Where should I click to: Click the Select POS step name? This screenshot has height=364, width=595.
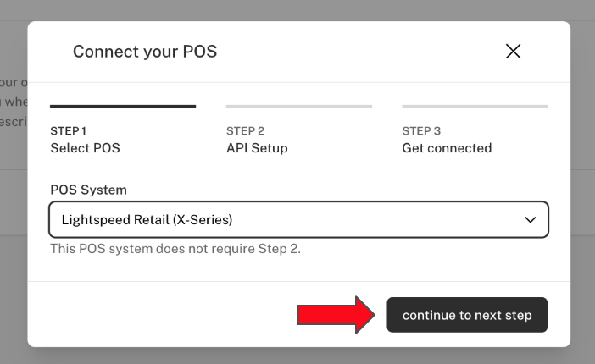coord(85,148)
